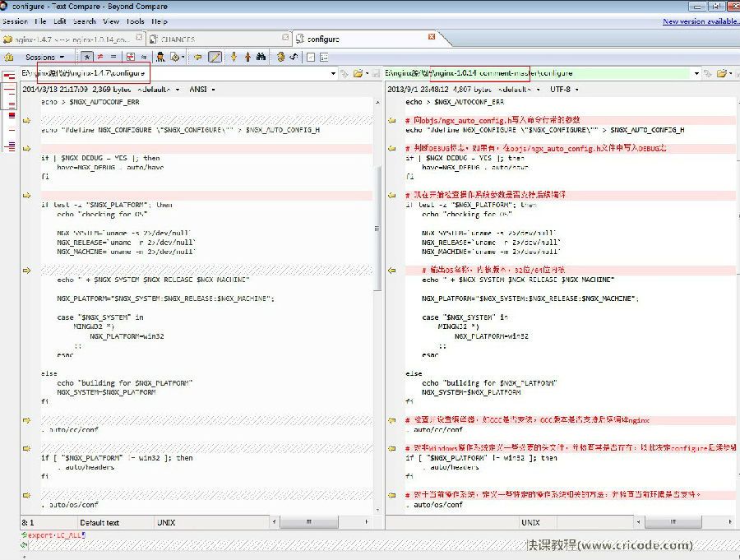This screenshot has width=740, height=560.
Task: Click the Rules referee icon
Action: click(161, 57)
